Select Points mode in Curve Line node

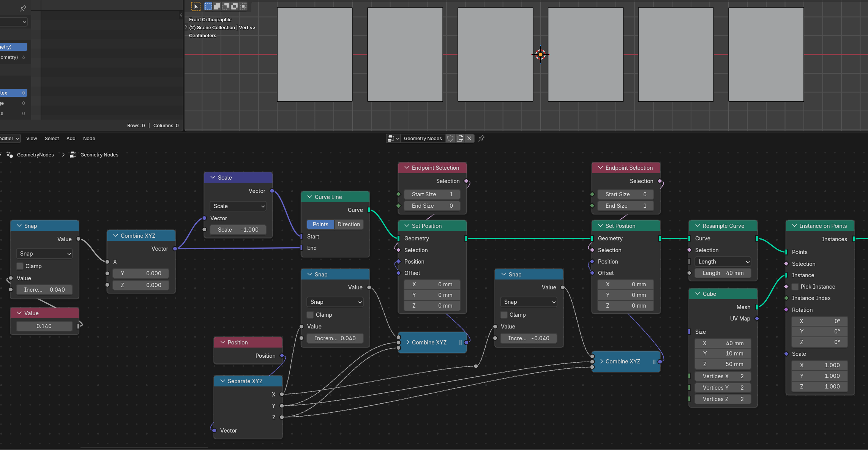click(320, 224)
